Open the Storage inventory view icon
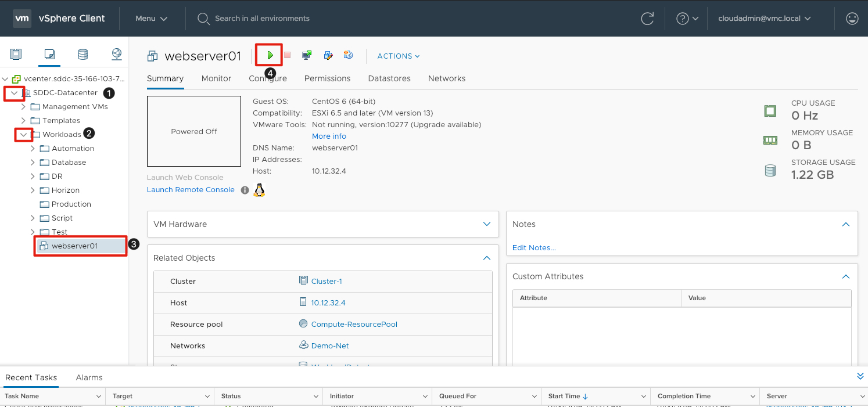Image resolution: width=868 pixels, height=407 pixels. 83,55
